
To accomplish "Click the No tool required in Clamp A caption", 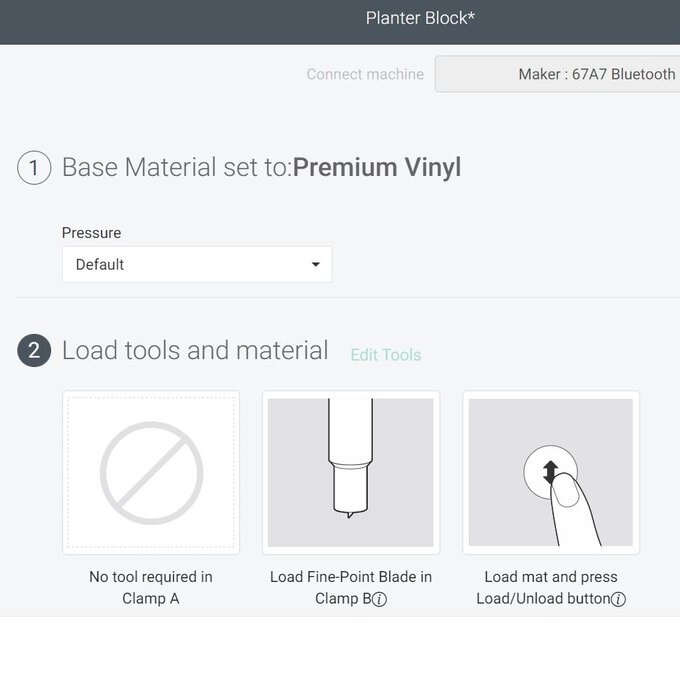I will [x=151, y=587].
